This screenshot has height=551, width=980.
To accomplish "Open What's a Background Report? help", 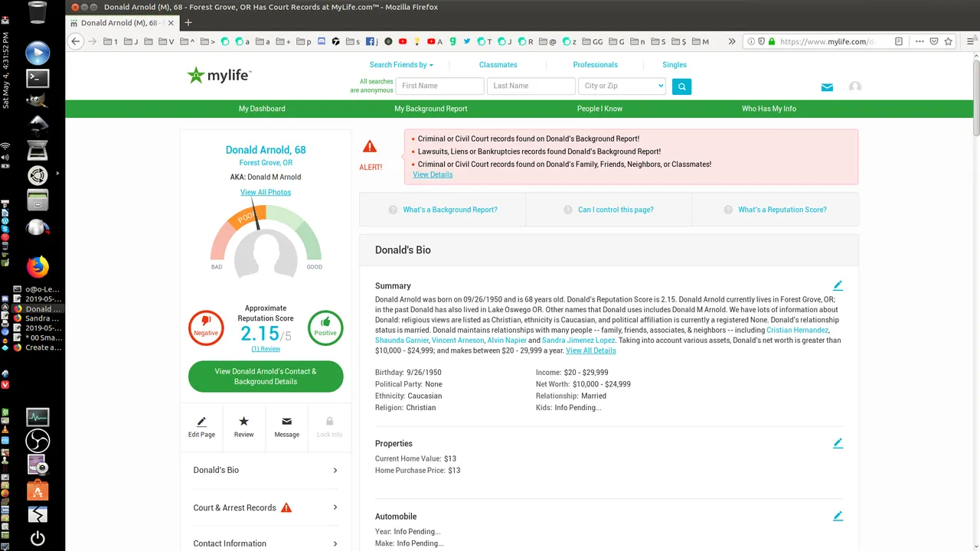I will 443,210.
